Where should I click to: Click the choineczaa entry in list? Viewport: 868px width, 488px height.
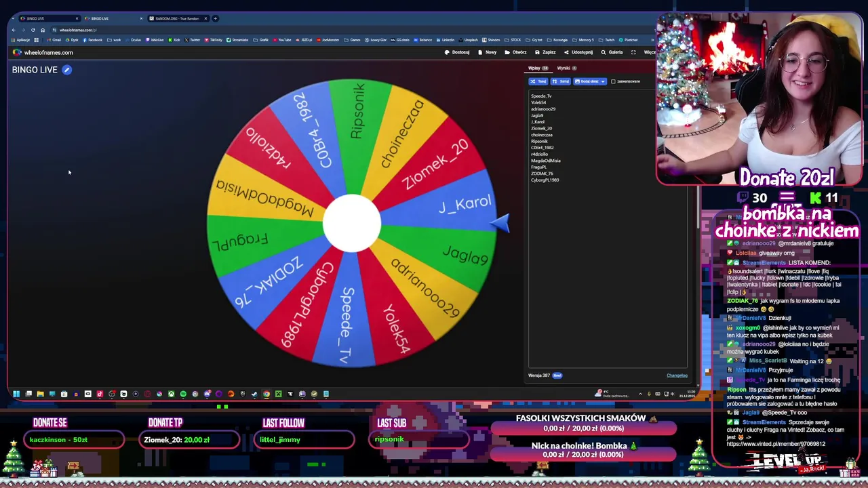pos(542,135)
